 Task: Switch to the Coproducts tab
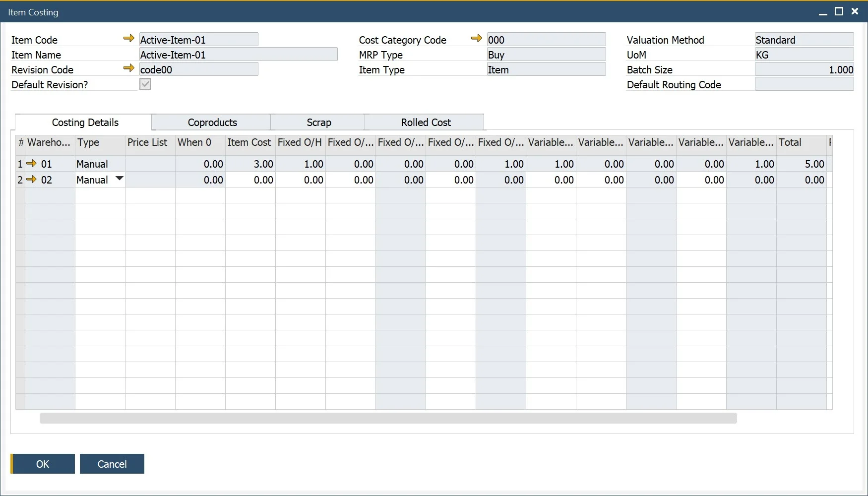tap(212, 122)
